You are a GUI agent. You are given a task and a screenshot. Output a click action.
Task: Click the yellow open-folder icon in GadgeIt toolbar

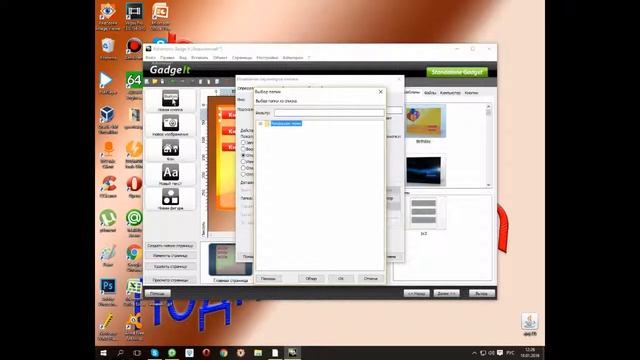pyautogui.click(x=155, y=82)
